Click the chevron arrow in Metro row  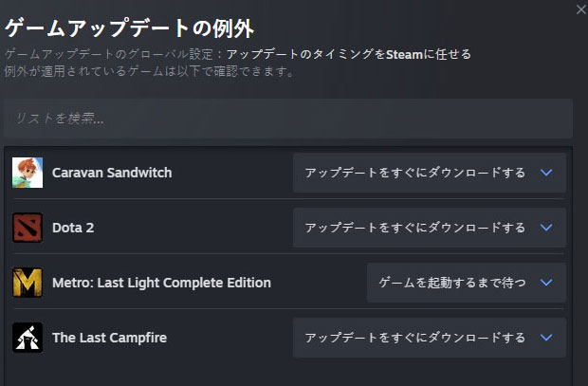click(x=545, y=283)
